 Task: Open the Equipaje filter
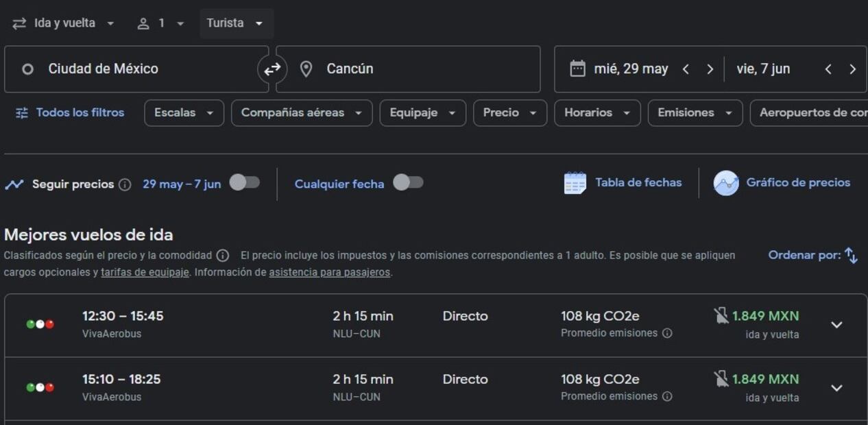tap(422, 113)
